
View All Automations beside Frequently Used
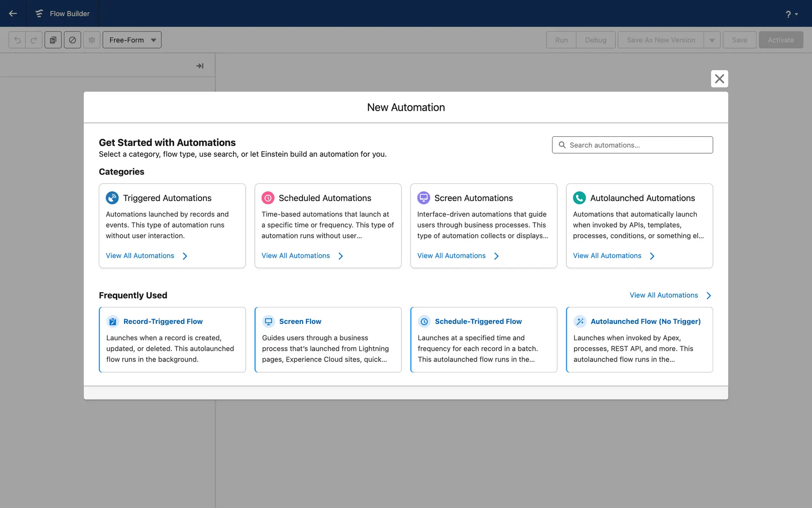670,295
